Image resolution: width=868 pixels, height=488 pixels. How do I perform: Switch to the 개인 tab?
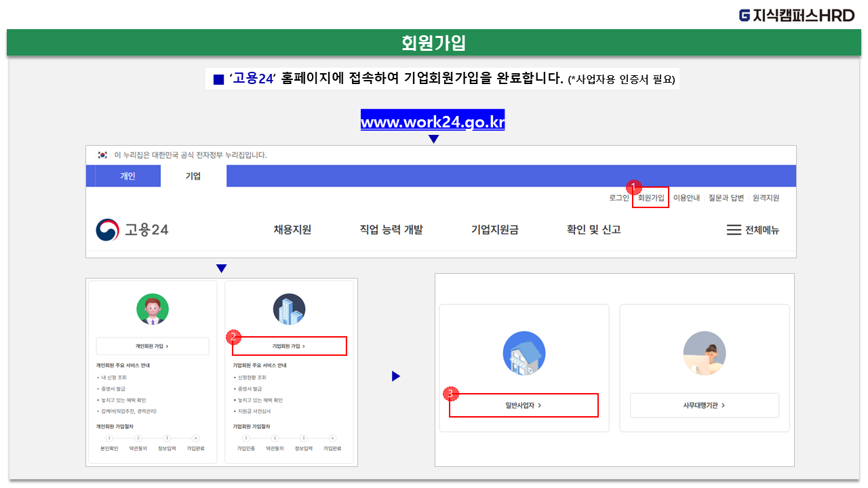(x=127, y=176)
